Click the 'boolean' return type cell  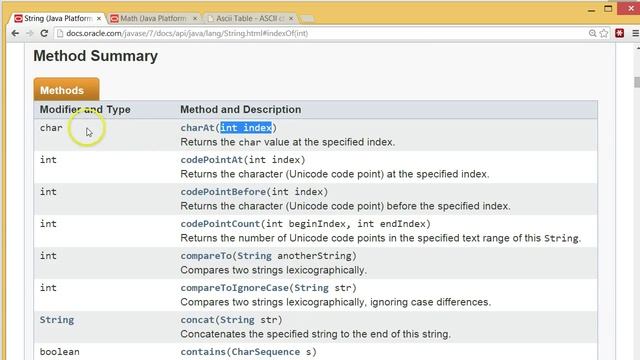(x=60, y=352)
